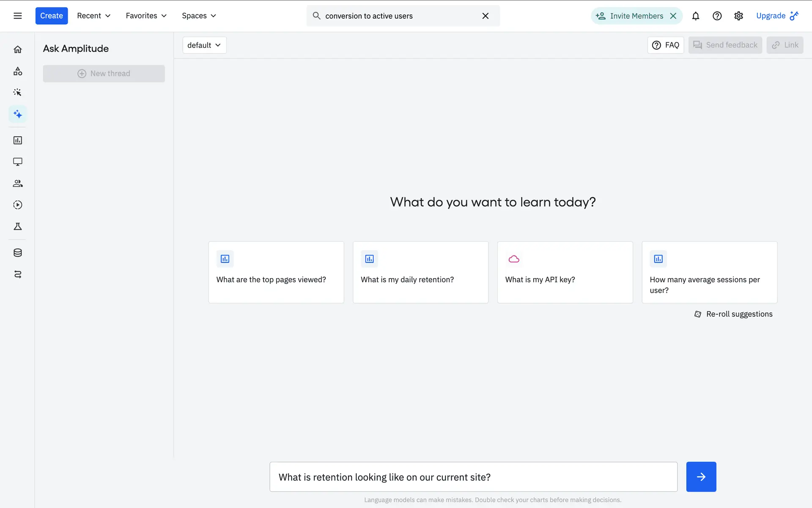812x508 pixels.
Task: Open the settings gear icon
Action: (x=738, y=16)
